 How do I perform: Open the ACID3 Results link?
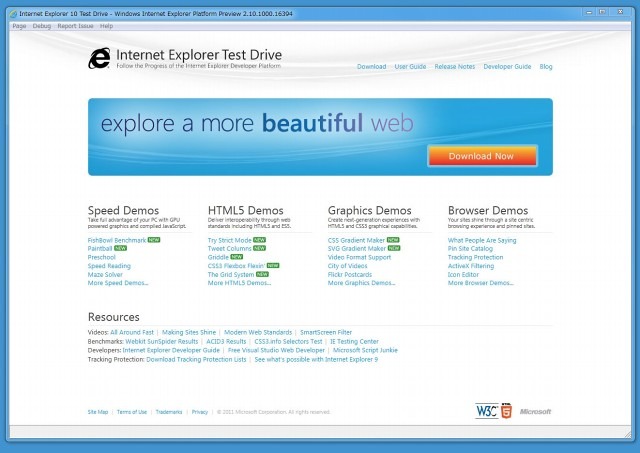pyautogui.click(x=226, y=342)
